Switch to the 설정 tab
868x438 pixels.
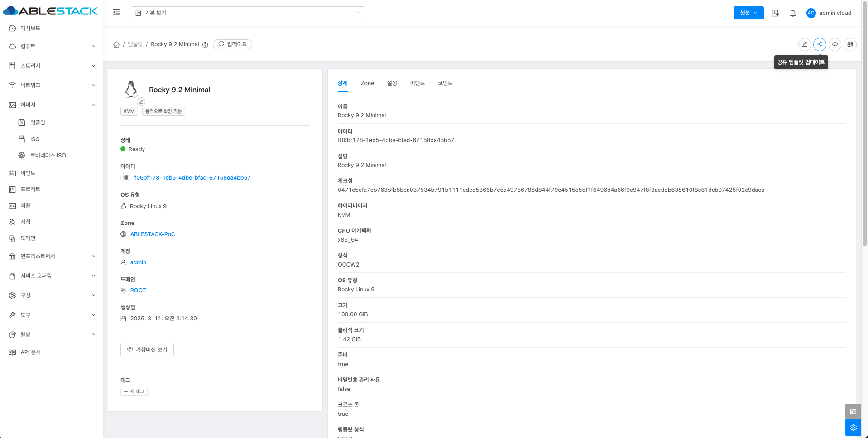tap(392, 83)
